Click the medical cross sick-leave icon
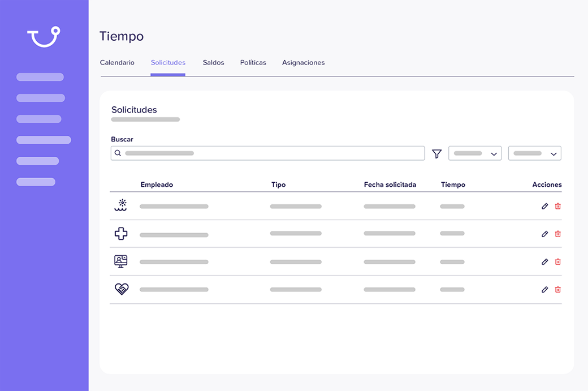588x391 pixels. (x=121, y=233)
